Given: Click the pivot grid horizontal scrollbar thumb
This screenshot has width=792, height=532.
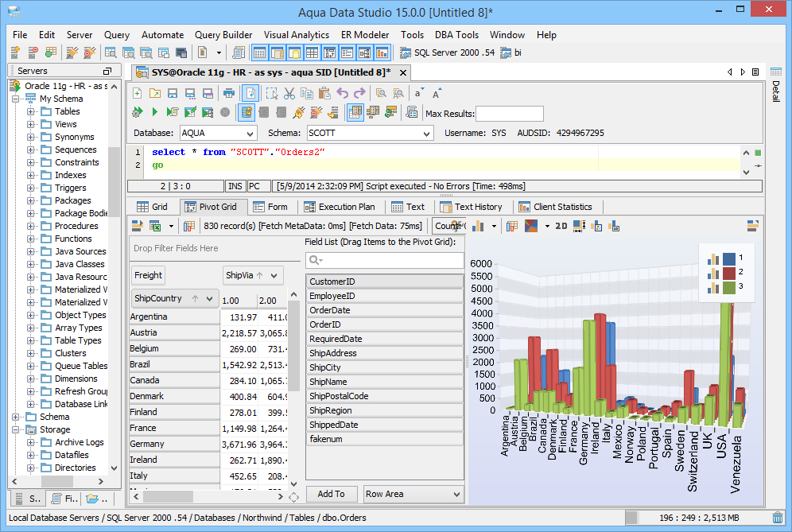Looking at the screenshot, I should pyautogui.click(x=168, y=497).
